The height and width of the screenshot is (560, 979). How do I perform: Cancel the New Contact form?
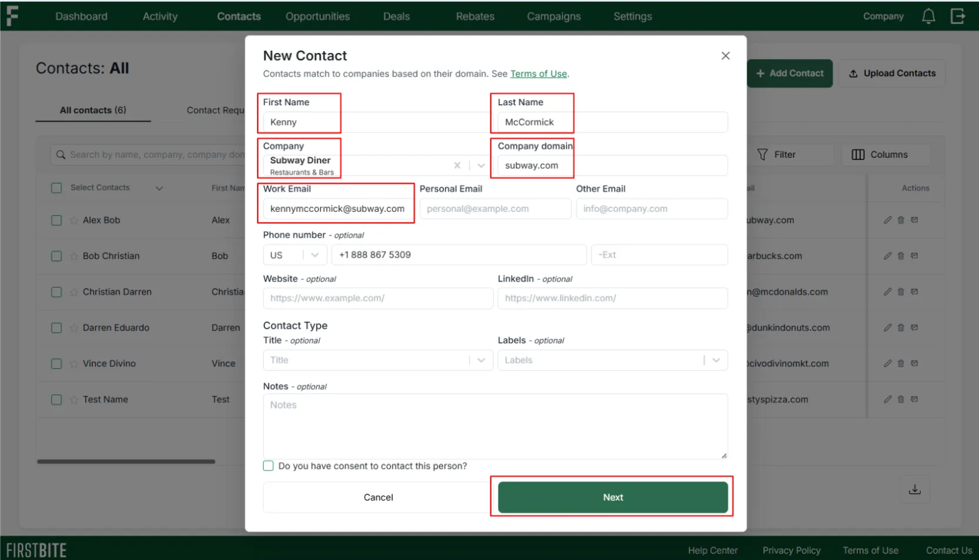pos(378,497)
